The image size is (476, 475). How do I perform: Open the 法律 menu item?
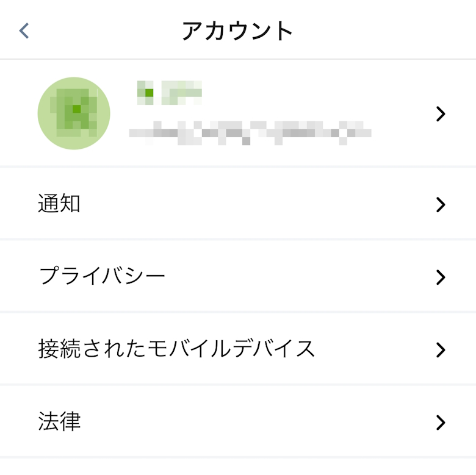click(59, 421)
